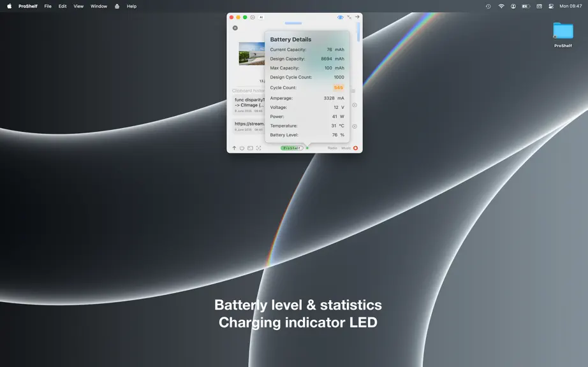Select the func disparity clipboard entry
The height and width of the screenshot is (367, 588).
[249, 105]
